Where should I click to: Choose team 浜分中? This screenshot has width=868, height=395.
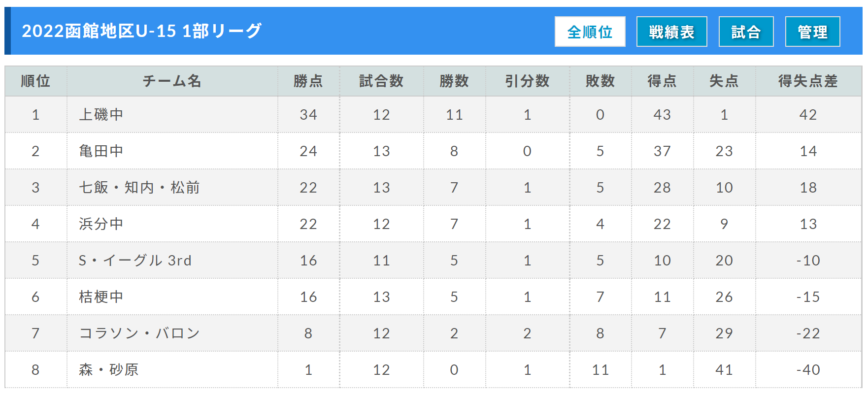click(x=101, y=224)
